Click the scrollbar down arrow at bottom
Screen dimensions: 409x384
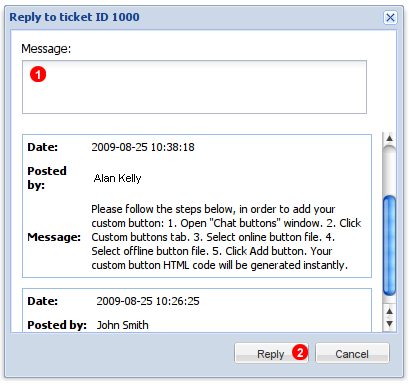click(x=389, y=324)
